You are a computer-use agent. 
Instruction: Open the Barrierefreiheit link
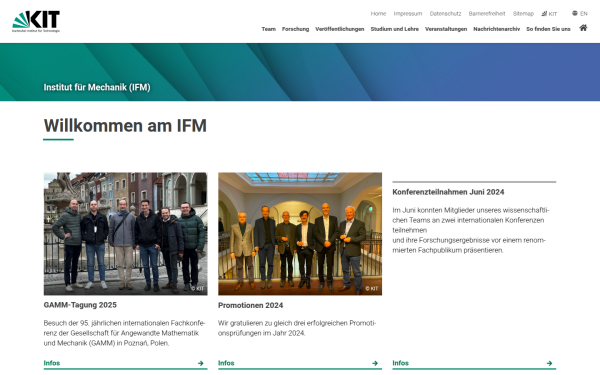pyautogui.click(x=487, y=14)
